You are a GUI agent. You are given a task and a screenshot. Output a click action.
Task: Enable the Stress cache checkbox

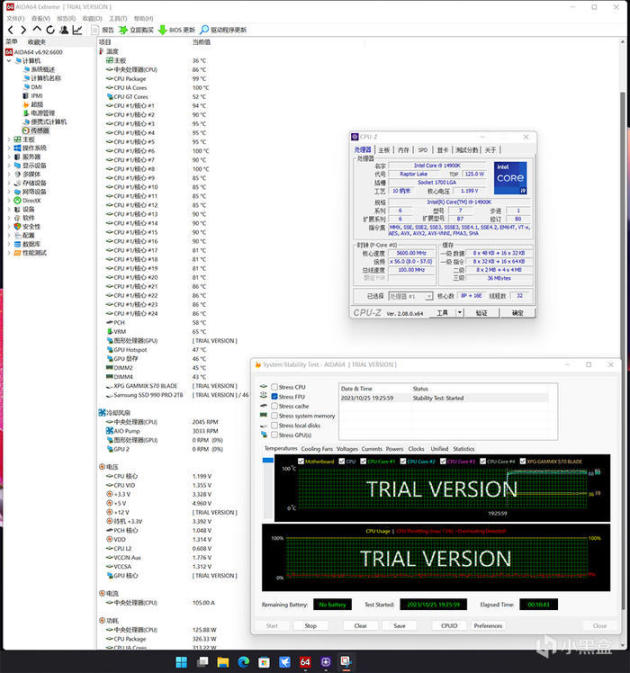coord(275,406)
